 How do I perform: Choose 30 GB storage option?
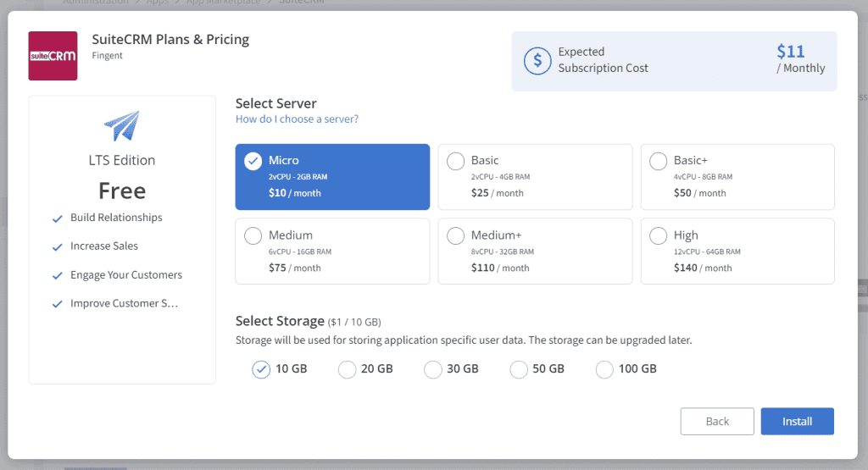pyautogui.click(x=433, y=369)
